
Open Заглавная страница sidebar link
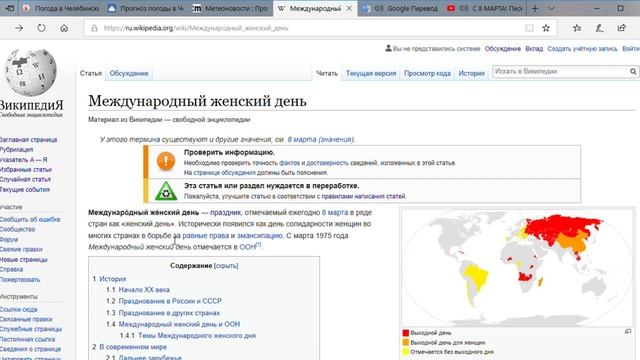tap(28, 140)
